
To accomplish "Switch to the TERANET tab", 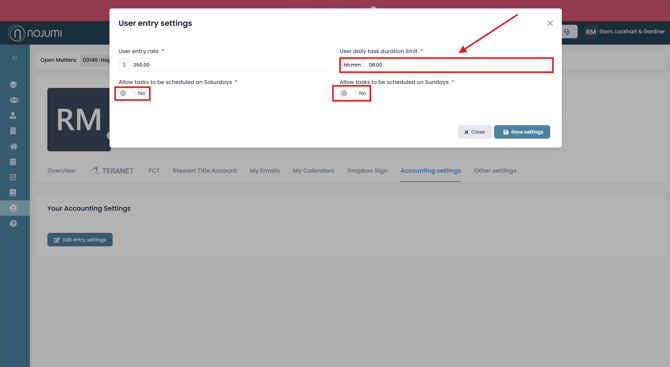I will coord(112,170).
